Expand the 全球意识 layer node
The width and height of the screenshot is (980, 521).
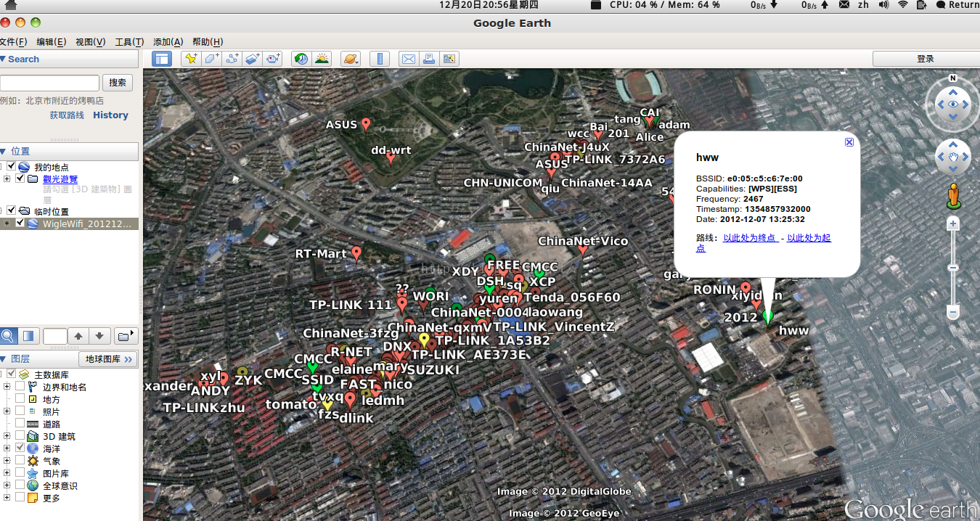pyautogui.click(x=7, y=485)
